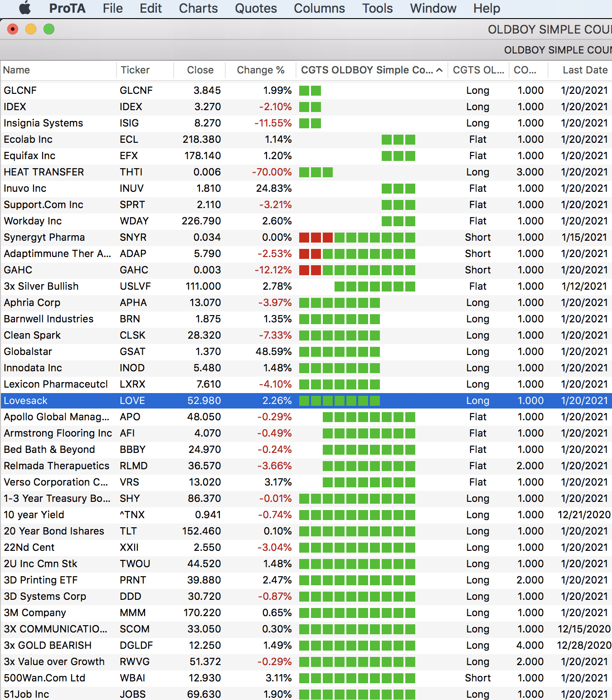This screenshot has width=612, height=700.
Task: Select Armstrong Flooring Inc row
Action: (x=306, y=433)
